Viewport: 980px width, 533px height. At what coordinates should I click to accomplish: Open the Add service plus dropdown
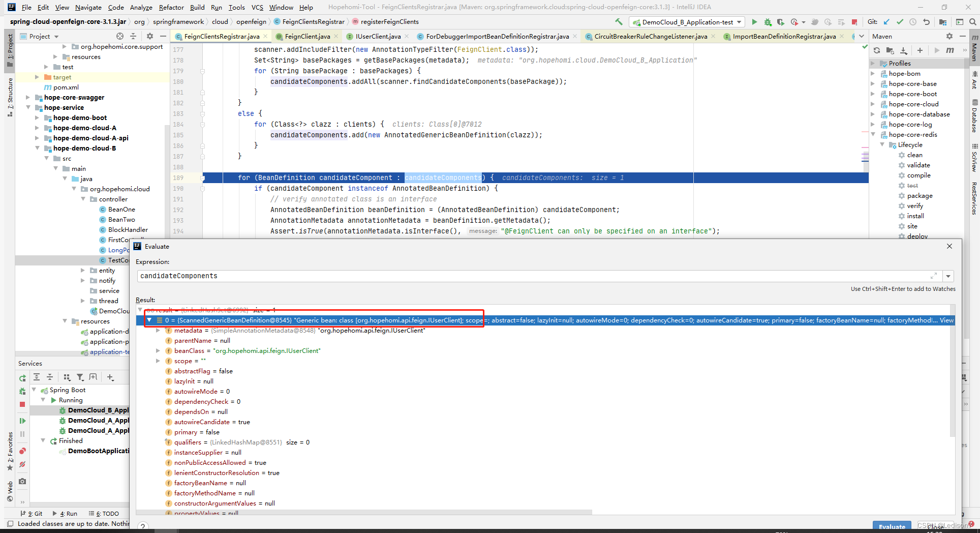[110, 377]
